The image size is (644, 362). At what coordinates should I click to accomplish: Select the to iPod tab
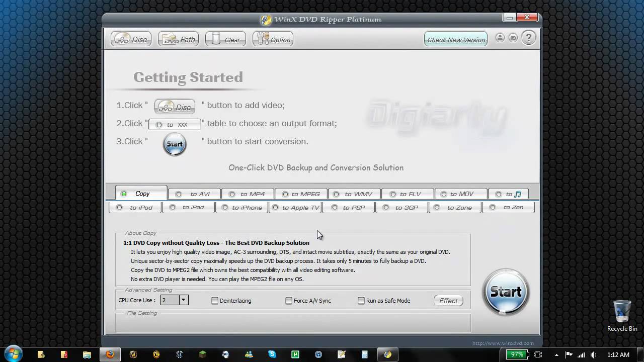tap(135, 207)
